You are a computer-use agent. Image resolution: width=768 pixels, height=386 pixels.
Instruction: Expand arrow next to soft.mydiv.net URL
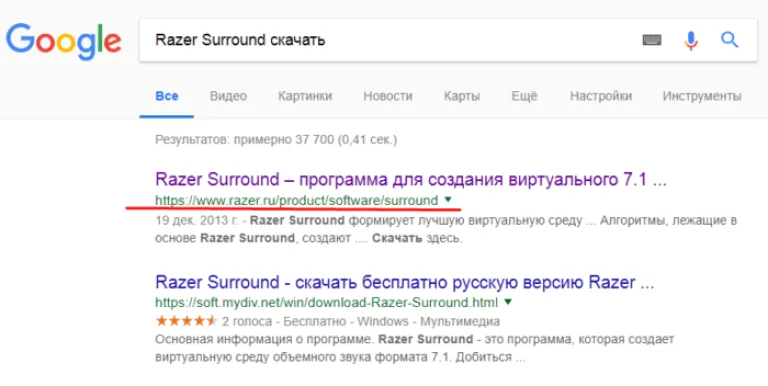[508, 302]
